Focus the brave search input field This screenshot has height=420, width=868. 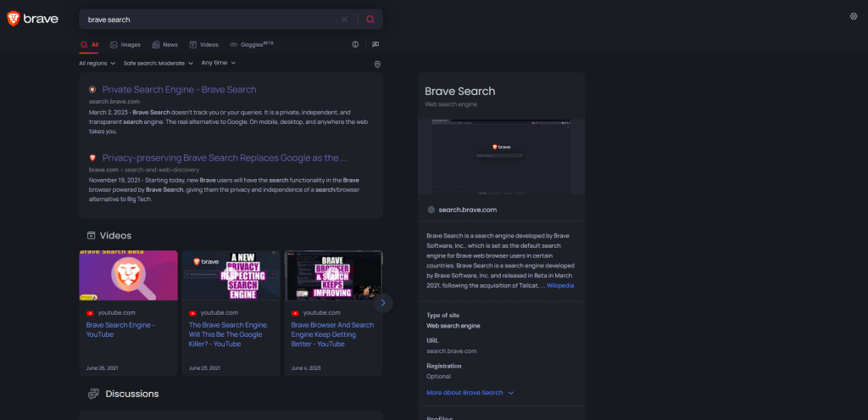[210, 20]
